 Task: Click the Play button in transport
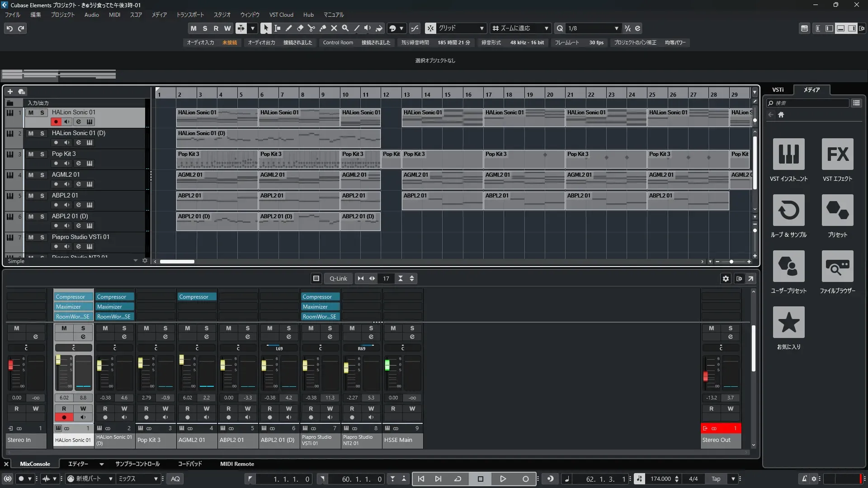[x=503, y=479]
